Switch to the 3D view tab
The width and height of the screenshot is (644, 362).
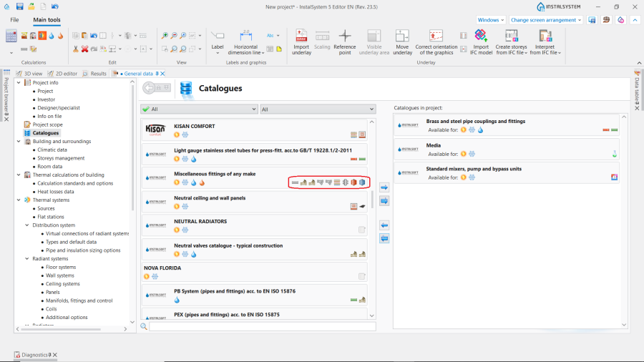click(29, 74)
